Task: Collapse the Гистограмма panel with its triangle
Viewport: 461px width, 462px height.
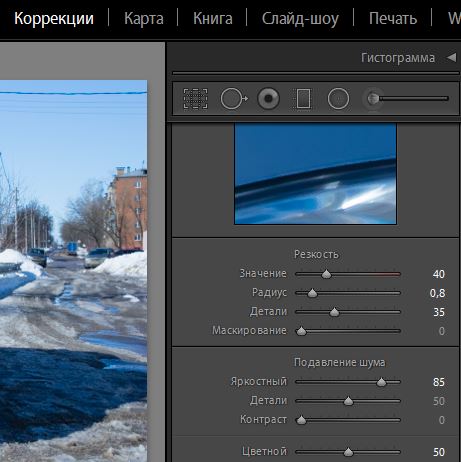Action: point(451,57)
